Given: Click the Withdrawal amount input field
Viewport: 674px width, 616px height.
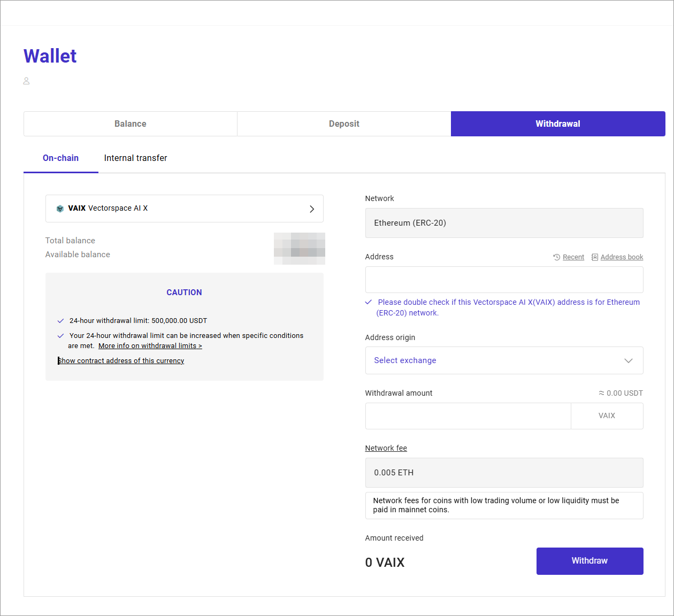Looking at the screenshot, I should 468,416.
